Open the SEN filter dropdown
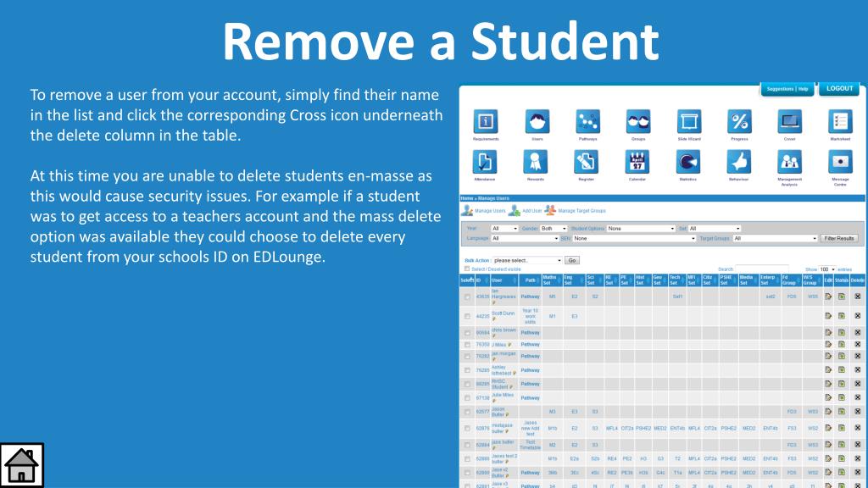The height and width of the screenshot is (488, 868). (x=634, y=238)
